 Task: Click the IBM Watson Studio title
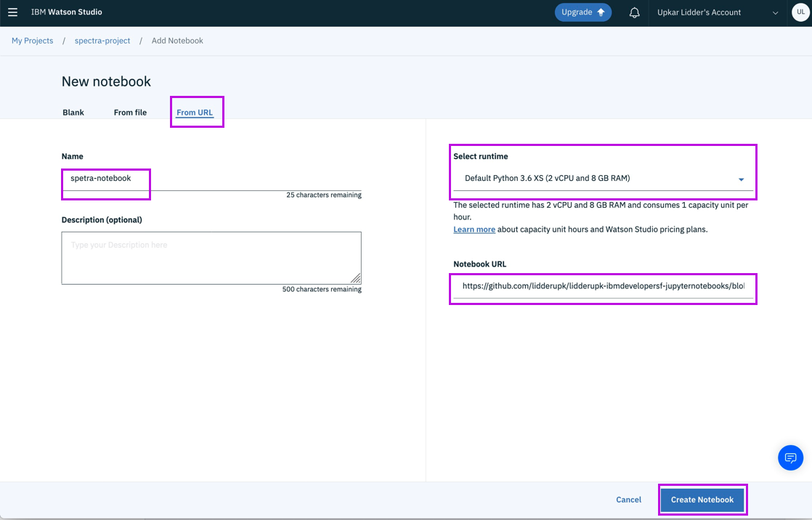pos(66,12)
